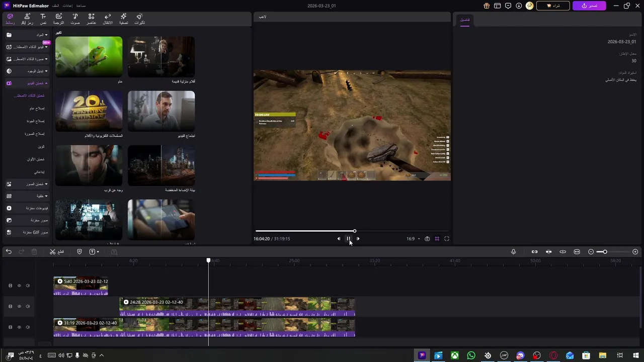
Task: Switch to the Text (نص) tab
Action: point(43,19)
